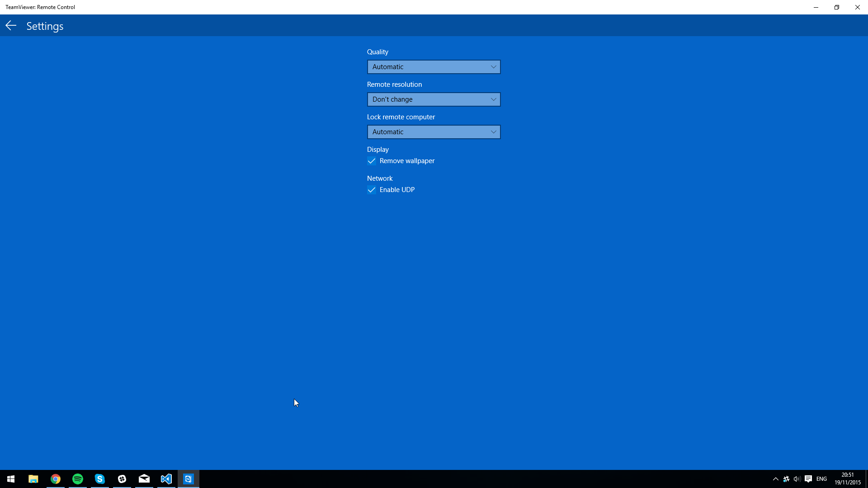868x488 pixels.
Task: Open Google Chrome from taskbar
Action: click(56, 479)
